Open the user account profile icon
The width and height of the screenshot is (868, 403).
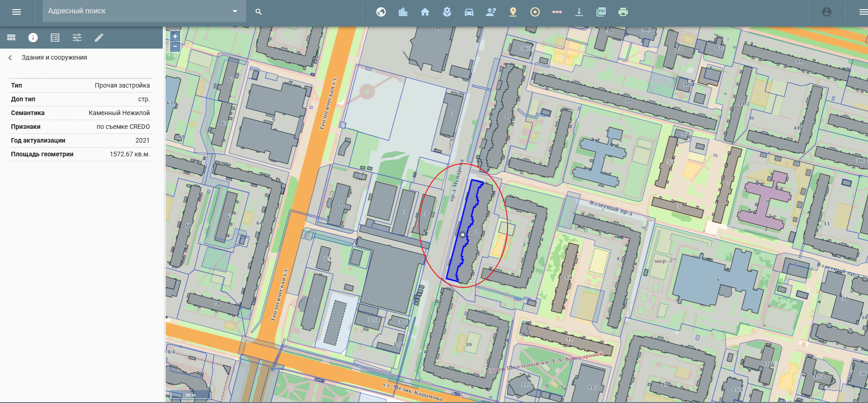pos(827,12)
